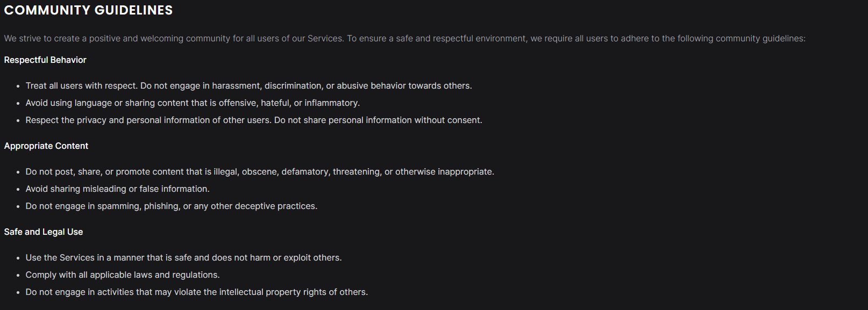Click the intellectual property rights bullet item
Viewport: 868px width, 310px height.
[x=197, y=292]
